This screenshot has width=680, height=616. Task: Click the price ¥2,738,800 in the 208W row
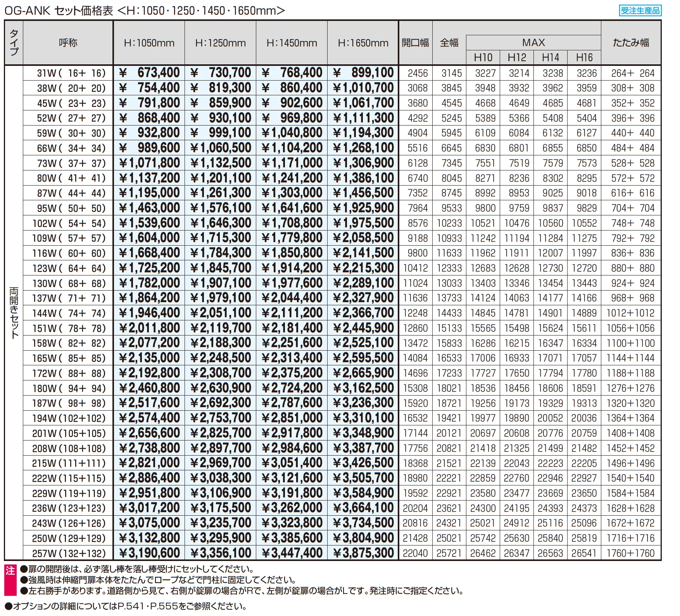(149, 448)
